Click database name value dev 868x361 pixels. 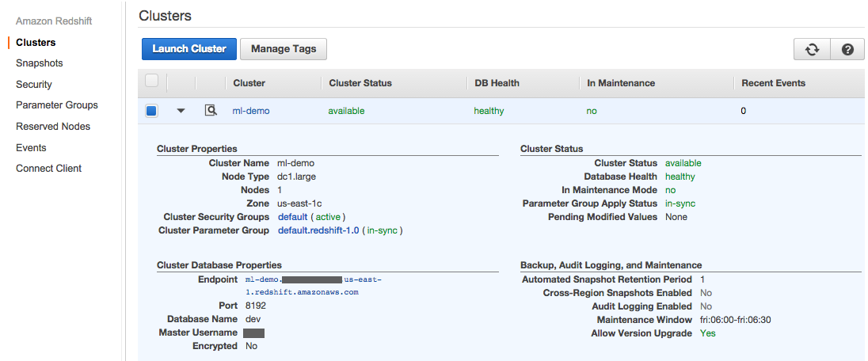[x=253, y=319]
